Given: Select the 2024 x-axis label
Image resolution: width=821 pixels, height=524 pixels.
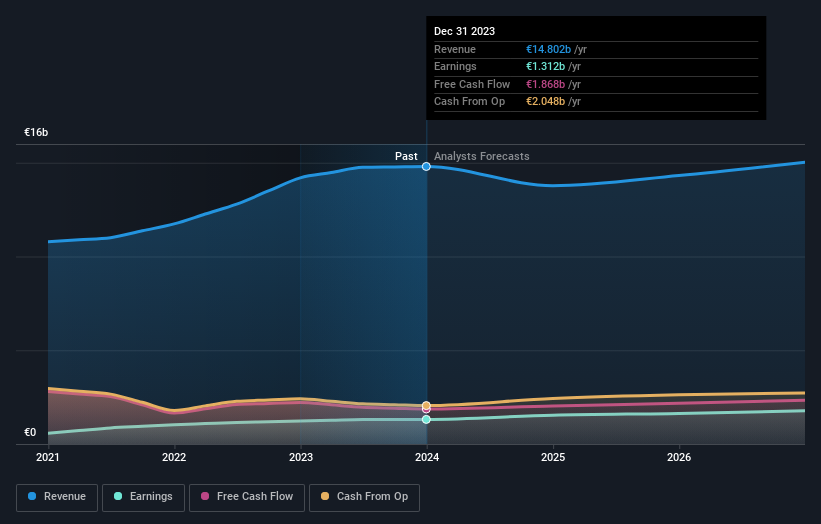Looking at the screenshot, I should (x=427, y=457).
